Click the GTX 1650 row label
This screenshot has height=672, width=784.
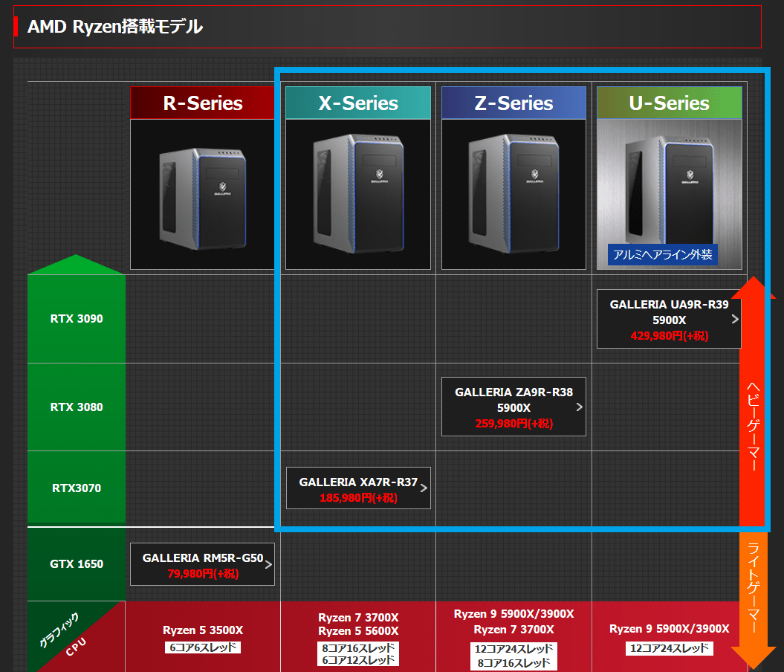pos(77,564)
